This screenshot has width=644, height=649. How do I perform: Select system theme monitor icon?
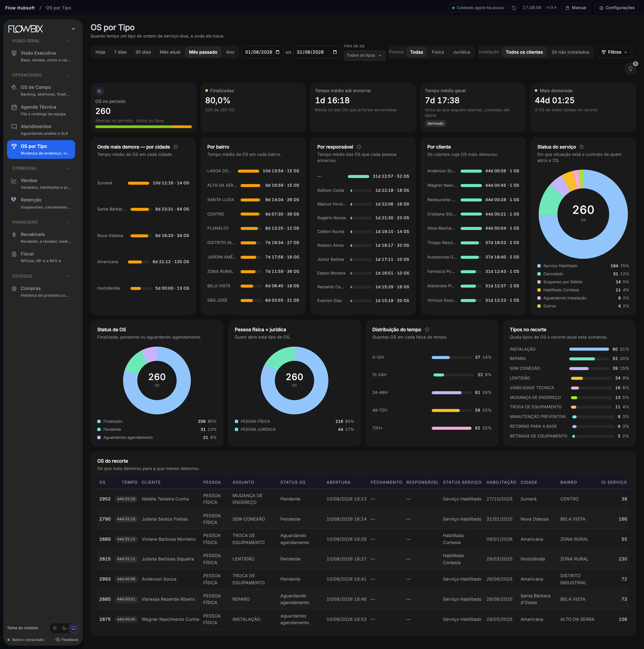tap(73, 628)
